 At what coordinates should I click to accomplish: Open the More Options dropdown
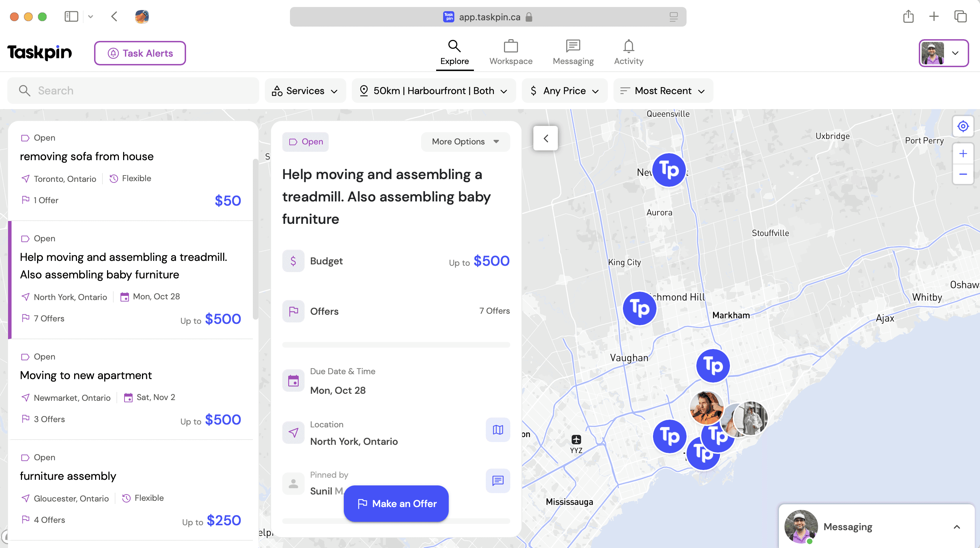click(465, 142)
